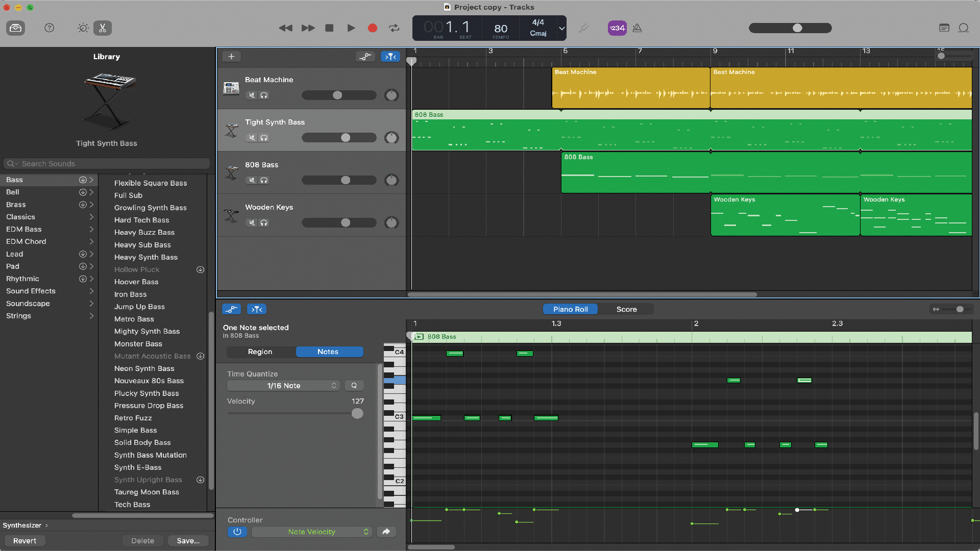Download the Bell category sounds icon

point(83,192)
